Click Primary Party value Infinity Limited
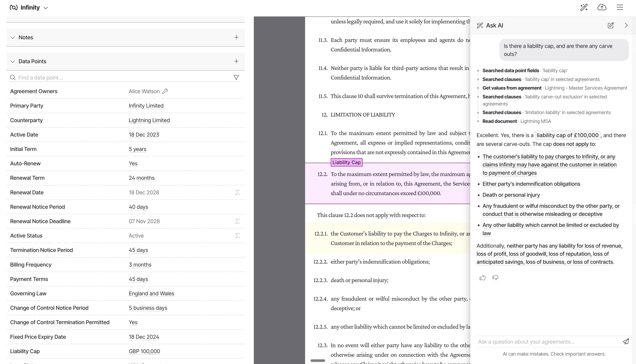 click(x=146, y=106)
